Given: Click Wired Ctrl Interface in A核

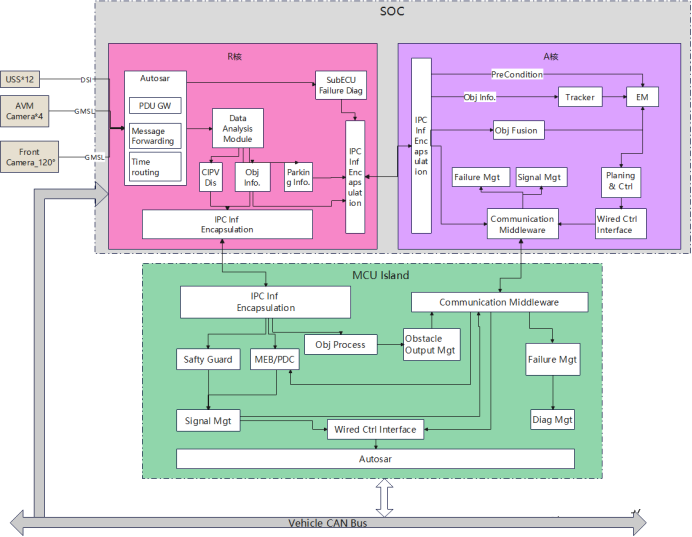Looking at the screenshot, I should 621,224.
